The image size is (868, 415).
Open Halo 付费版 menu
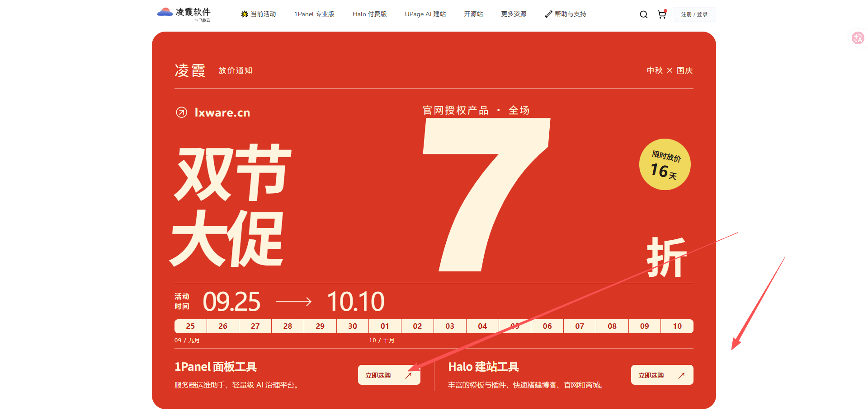[370, 14]
